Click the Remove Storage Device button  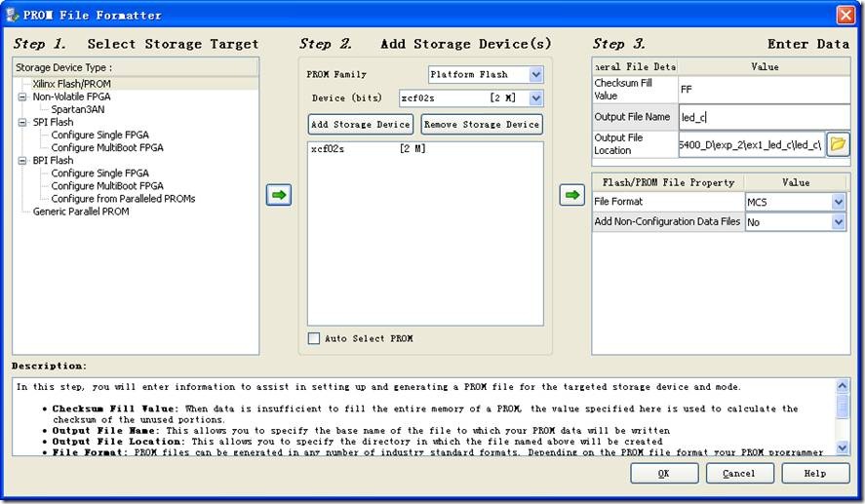[482, 124]
